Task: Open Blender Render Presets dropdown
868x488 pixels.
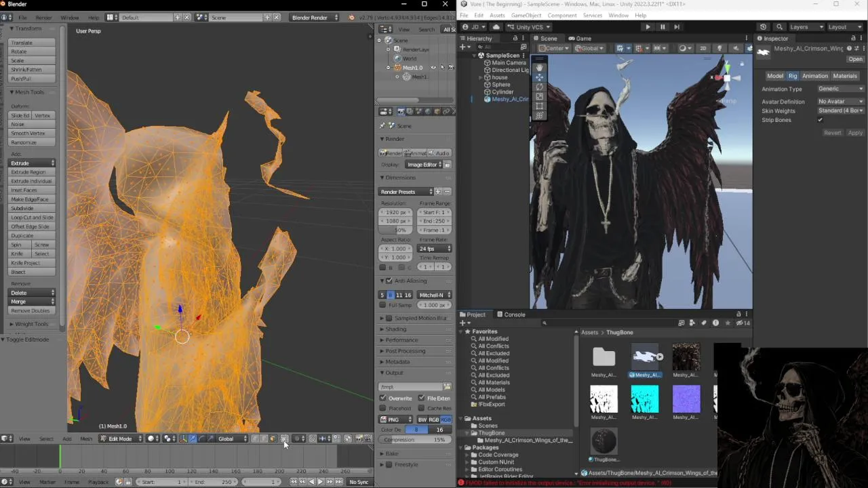Action: coord(406,192)
